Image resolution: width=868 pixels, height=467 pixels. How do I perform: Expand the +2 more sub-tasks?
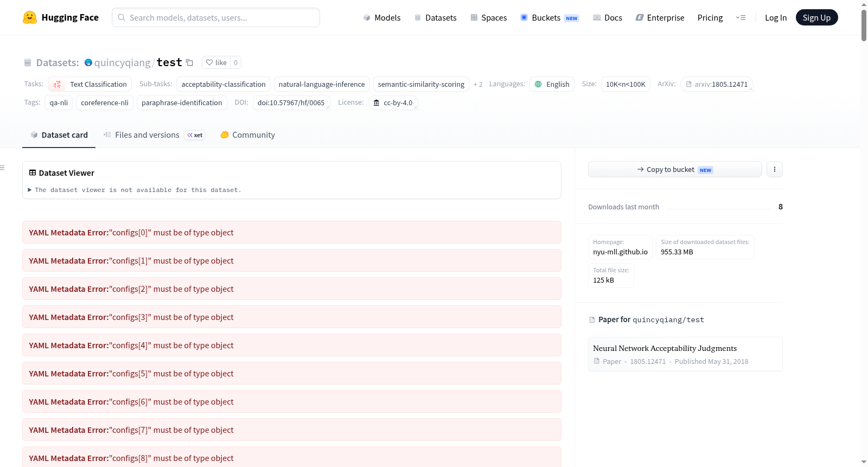(x=478, y=84)
